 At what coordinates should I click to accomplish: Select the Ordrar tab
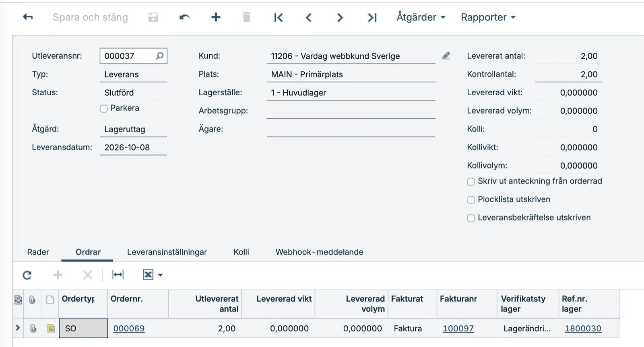pyautogui.click(x=88, y=252)
